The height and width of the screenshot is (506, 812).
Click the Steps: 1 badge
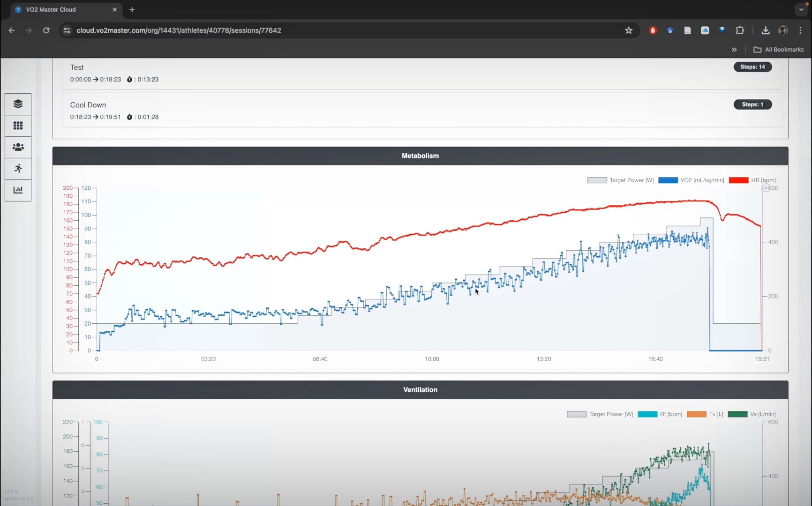(x=752, y=104)
